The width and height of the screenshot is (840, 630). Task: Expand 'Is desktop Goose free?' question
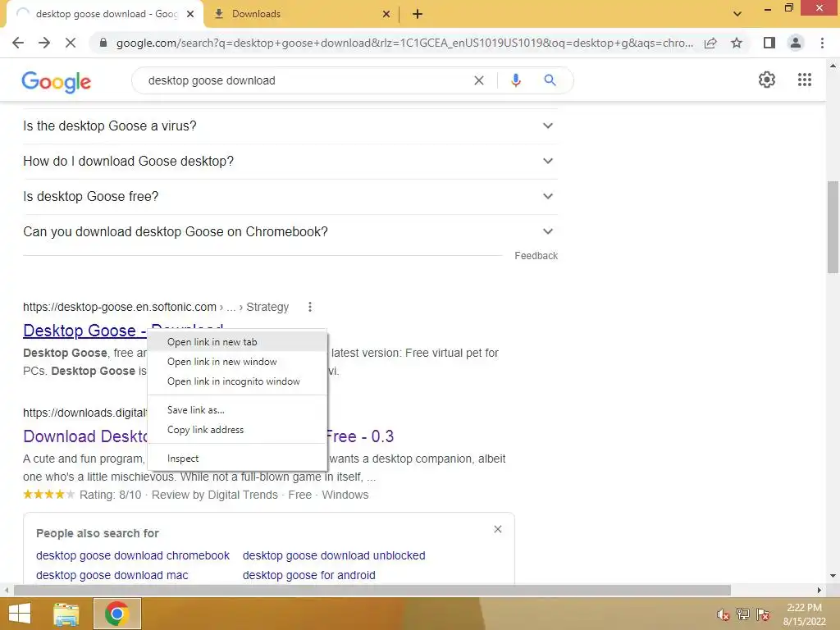click(290, 197)
